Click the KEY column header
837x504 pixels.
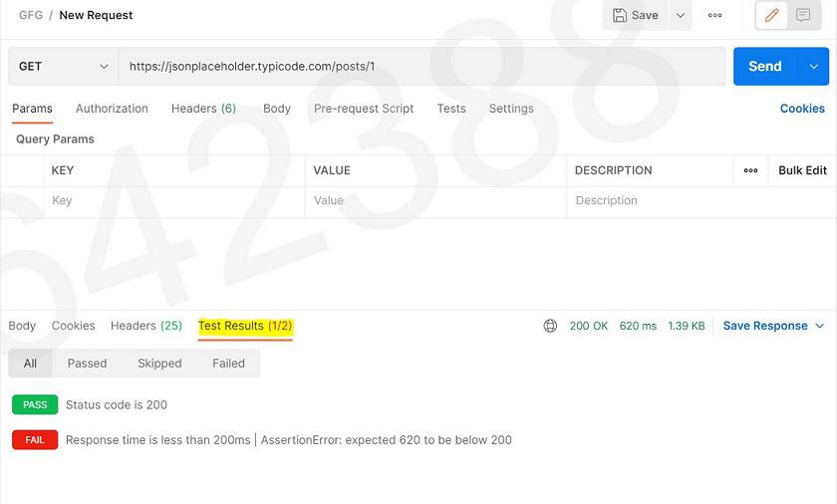point(63,170)
